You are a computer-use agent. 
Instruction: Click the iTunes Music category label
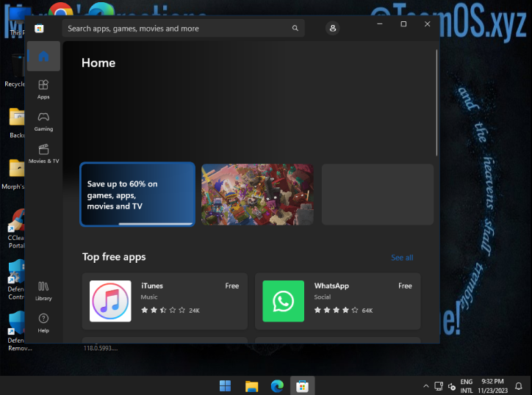click(149, 297)
